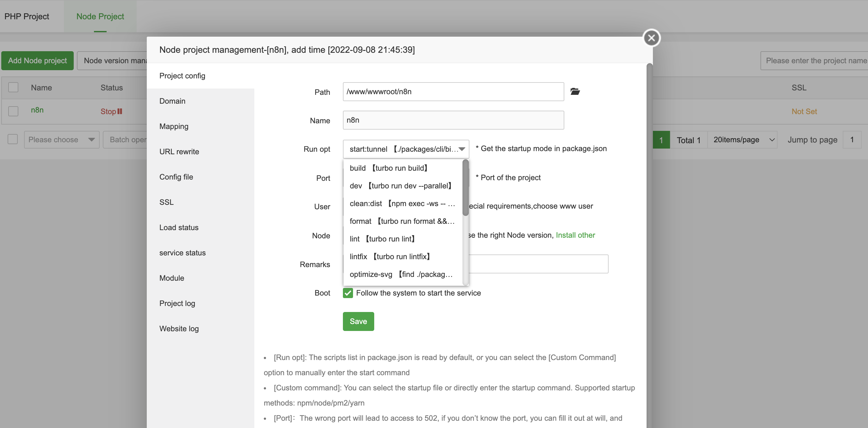Viewport: 868px width, 428px height.
Task: Tick the select-all checkbox in table header
Action: pyautogui.click(x=13, y=88)
